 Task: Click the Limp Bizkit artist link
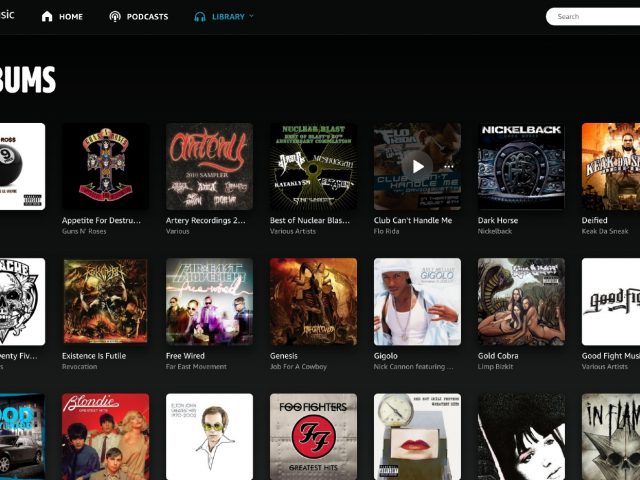[x=495, y=367]
